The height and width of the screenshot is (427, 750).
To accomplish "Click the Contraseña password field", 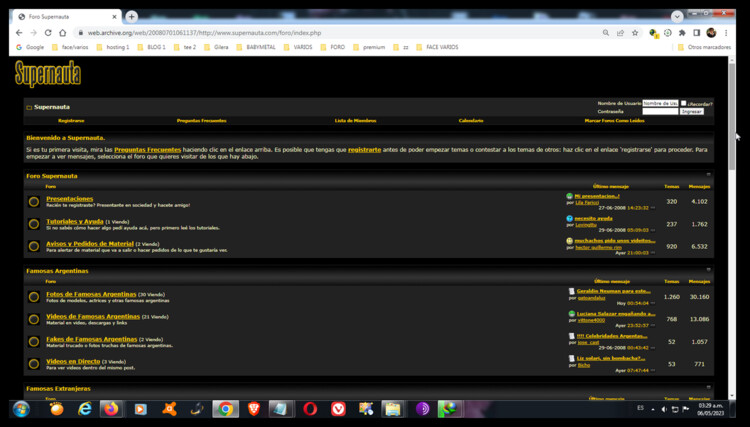I will [660, 111].
